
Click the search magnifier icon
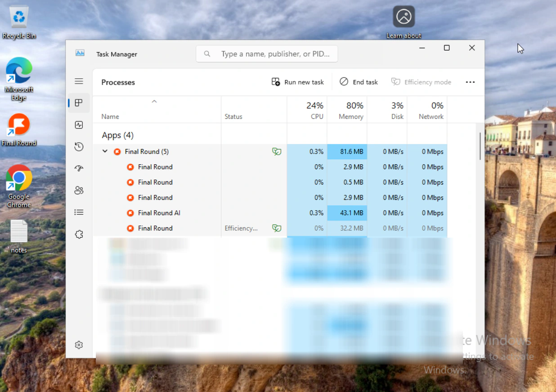[x=207, y=54]
